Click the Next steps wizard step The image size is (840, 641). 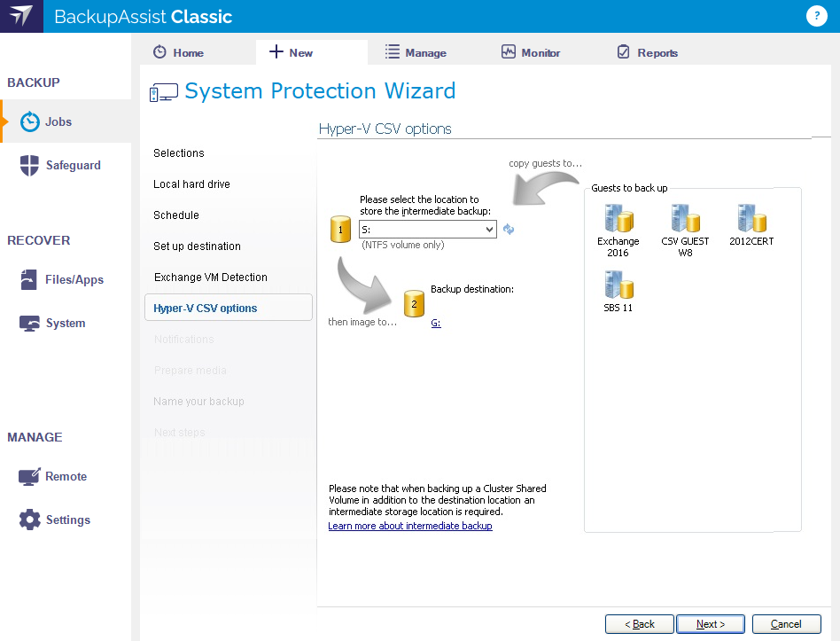point(180,433)
